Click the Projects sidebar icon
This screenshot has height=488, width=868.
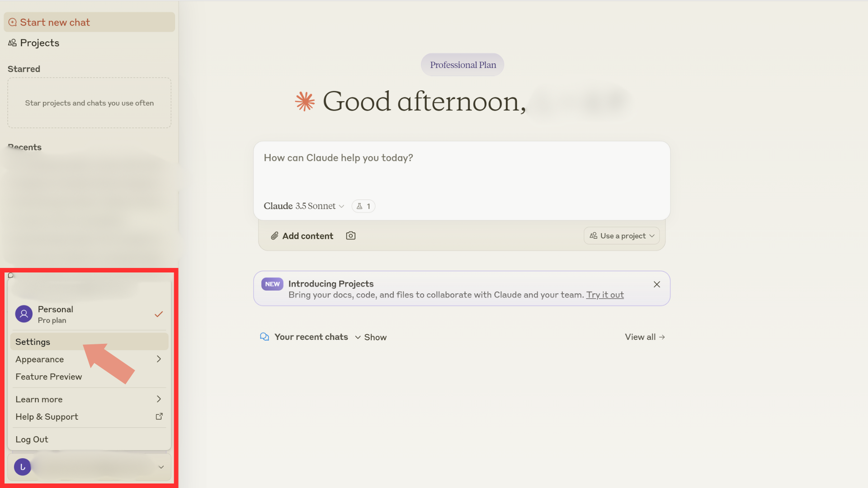tap(12, 43)
